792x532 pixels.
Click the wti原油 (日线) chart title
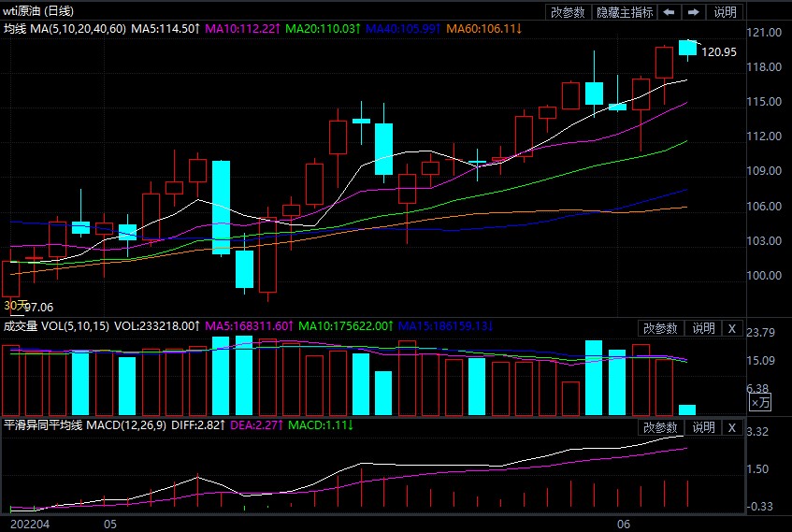pos(39,11)
